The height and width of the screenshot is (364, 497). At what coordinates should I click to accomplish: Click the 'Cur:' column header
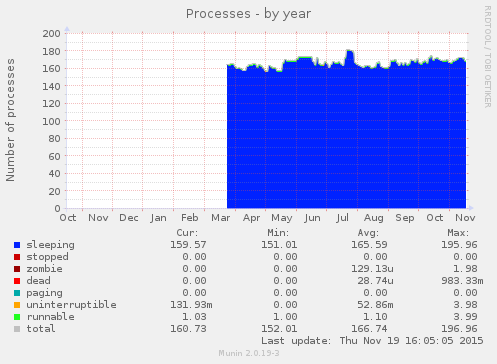pyautogui.click(x=187, y=233)
